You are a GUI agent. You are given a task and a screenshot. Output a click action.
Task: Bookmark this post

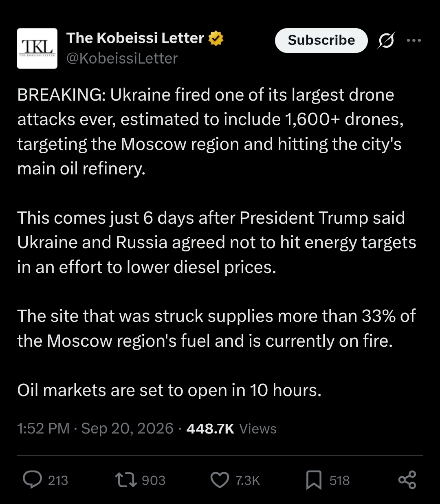click(314, 480)
